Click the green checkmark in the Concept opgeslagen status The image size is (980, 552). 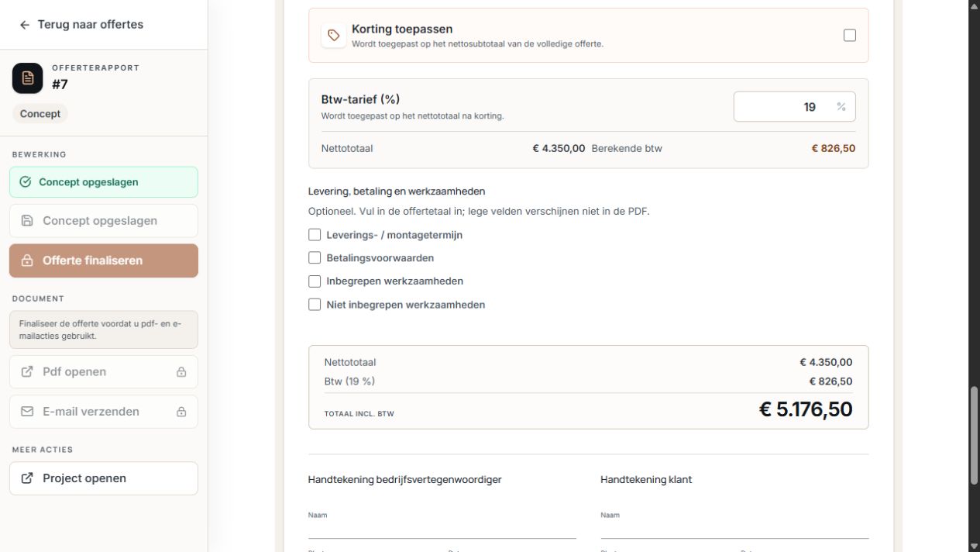[x=26, y=182]
